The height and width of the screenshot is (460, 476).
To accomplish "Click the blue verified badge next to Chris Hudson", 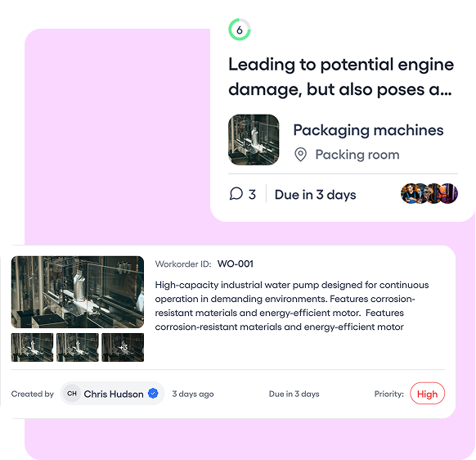I will point(153,393).
